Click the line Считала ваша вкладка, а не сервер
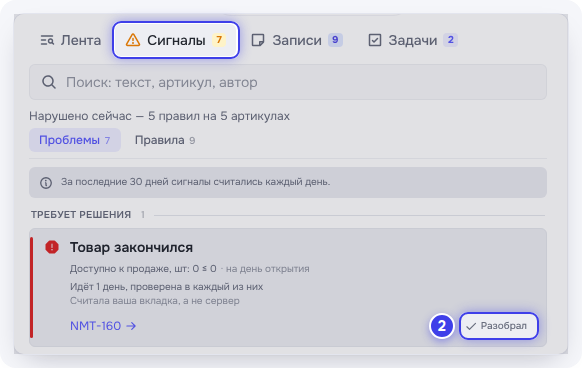Viewport: 582px width, 368px height. coord(154,301)
